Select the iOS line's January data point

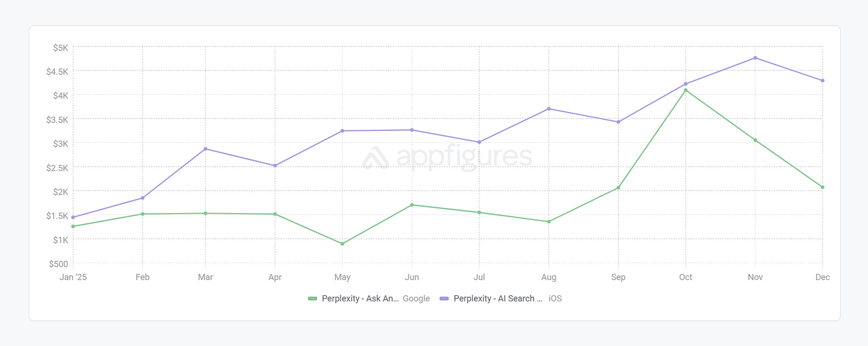[x=73, y=217]
